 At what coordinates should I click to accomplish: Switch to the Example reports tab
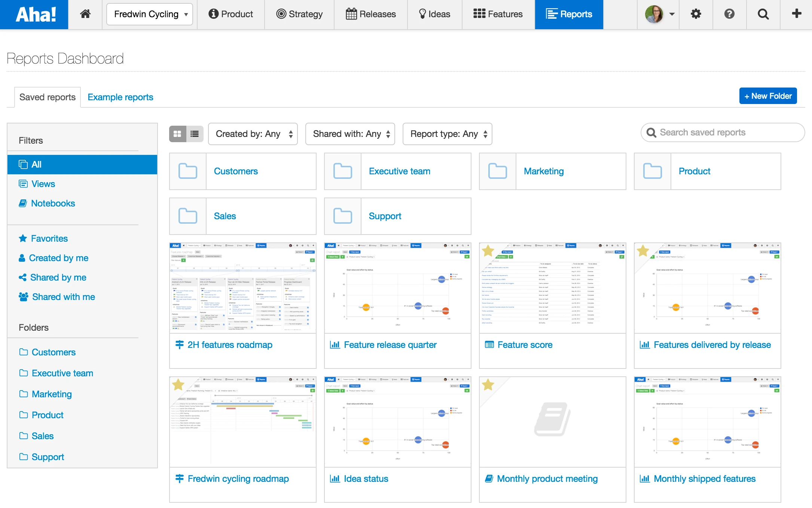point(120,97)
